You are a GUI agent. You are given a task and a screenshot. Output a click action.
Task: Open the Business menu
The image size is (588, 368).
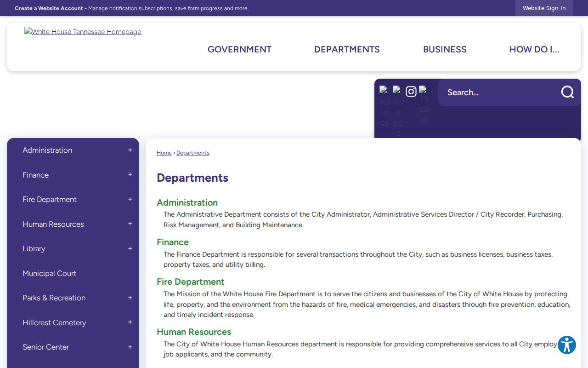(x=445, y=49)
